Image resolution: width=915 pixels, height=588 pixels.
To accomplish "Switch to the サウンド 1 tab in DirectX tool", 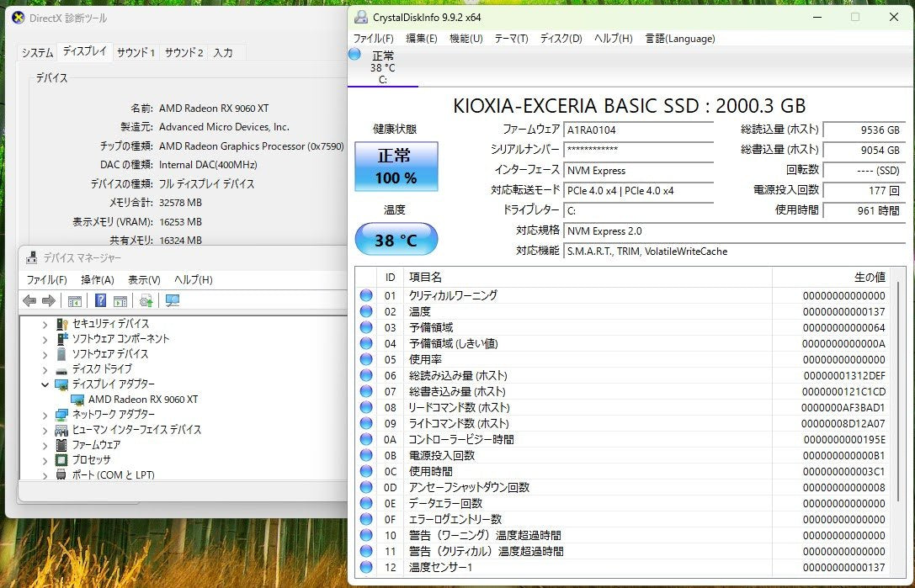I will [136, 52].
